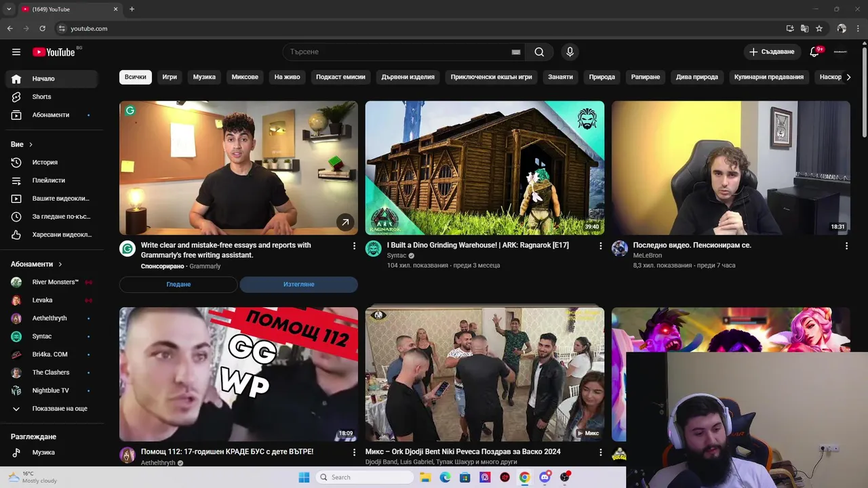
Task: Open Музика under Разглеждане
Action: coord(52,452)
